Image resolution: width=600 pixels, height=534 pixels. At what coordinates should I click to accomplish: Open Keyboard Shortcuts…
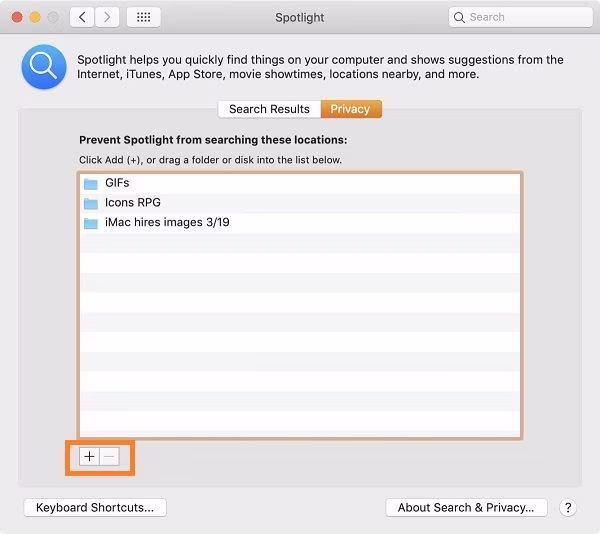[95, 508]
